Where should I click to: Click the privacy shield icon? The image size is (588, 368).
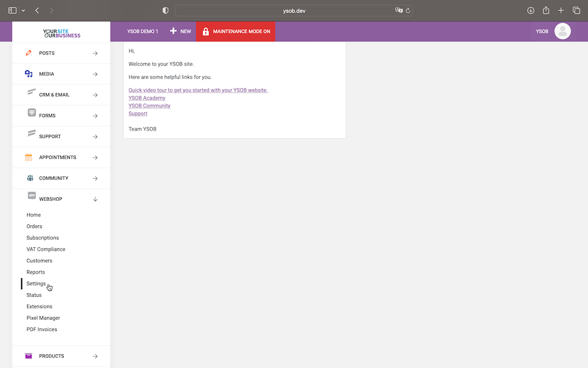tap(165, 10)
